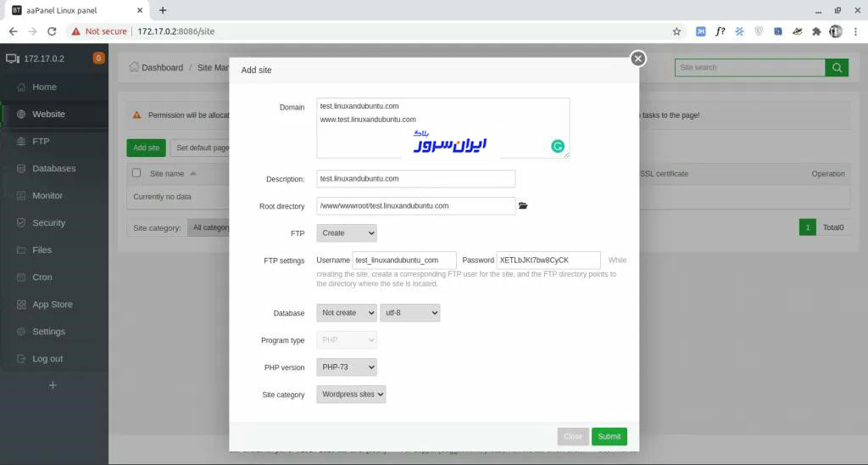The width and height of the screenshot is (868, 465).
Task: Switch to the aaPanel Linux panel tab
Action: pyautogui.click(x=77, y=10)
